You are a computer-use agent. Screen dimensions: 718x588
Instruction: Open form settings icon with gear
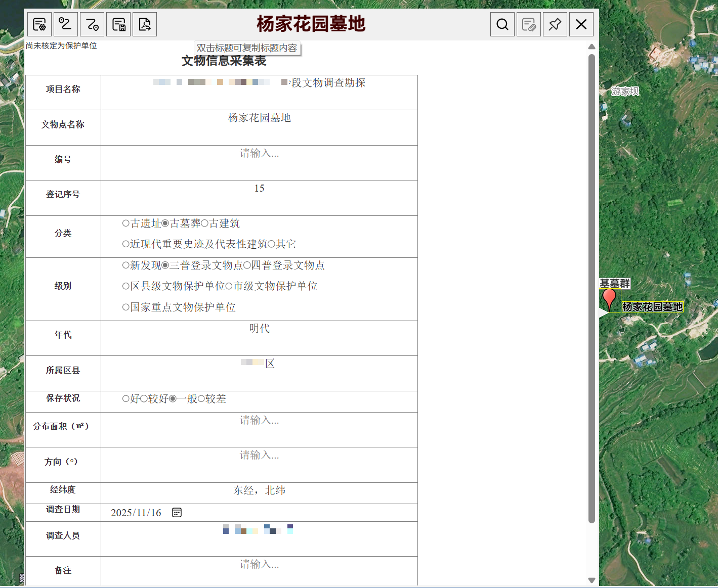(x=39, y=24)
